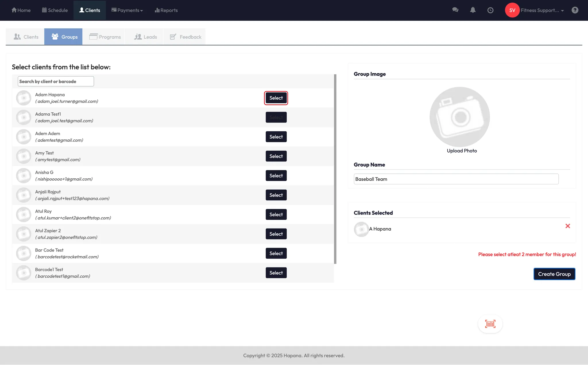Go to Schedule in navigation bar
The width and height of the screenshot is (588, 365).
pos(55,10)
